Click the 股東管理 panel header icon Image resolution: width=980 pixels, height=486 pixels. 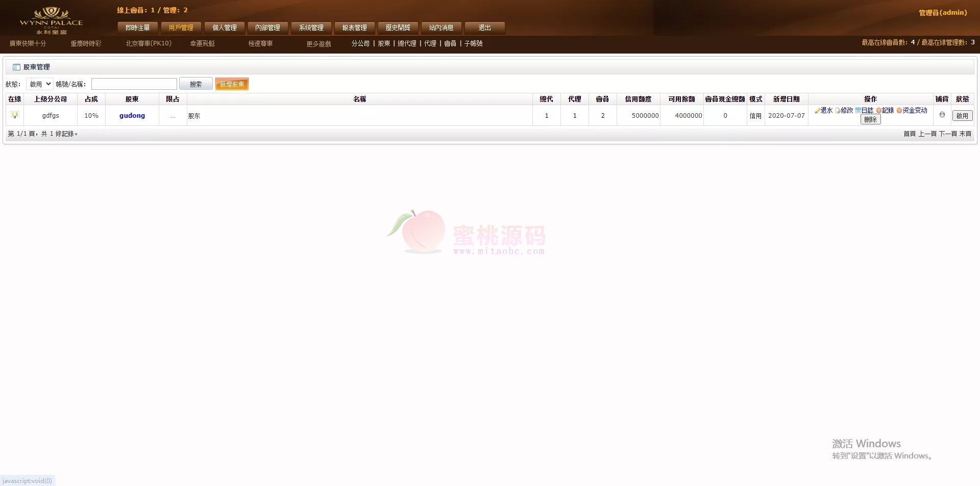tap(16, 67)
